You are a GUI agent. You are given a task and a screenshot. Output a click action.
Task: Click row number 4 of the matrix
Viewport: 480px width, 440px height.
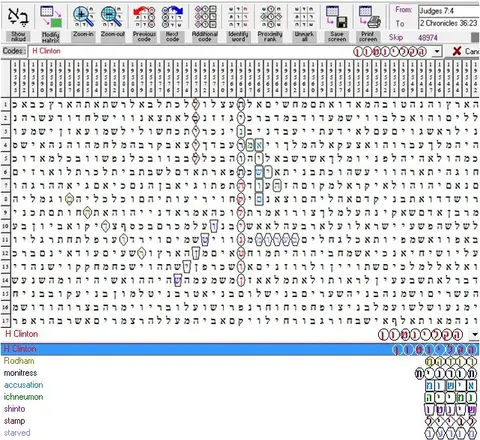[5, 145]
